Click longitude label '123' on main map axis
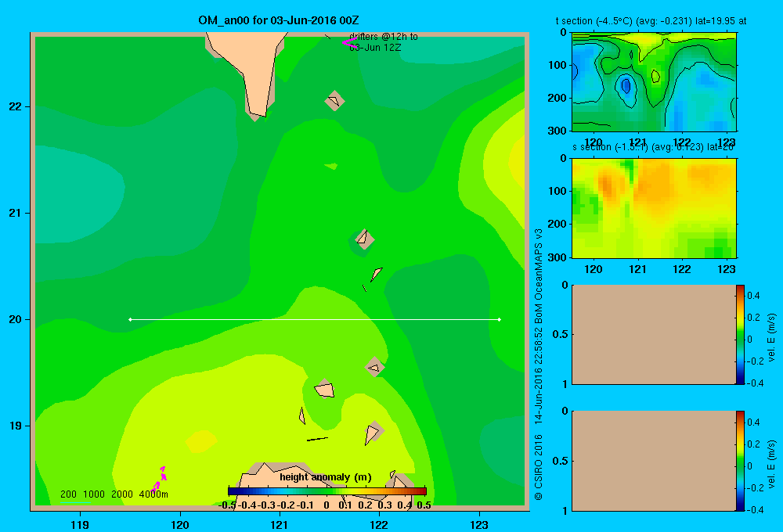Image resolution: width=783 pixels, height=532 pixels. (x=479, y=524)
